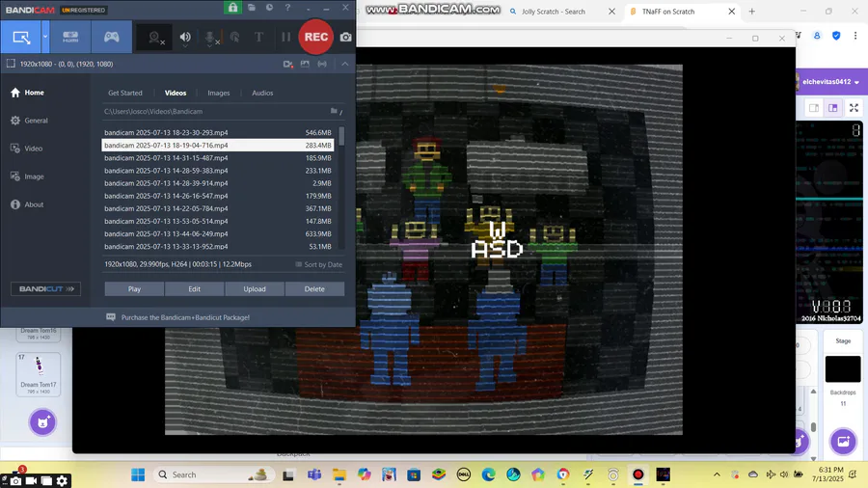Select game recording mode gamepad icon
Image resolution: width=868 pixels, height=488 pixels.
(111, 37)
